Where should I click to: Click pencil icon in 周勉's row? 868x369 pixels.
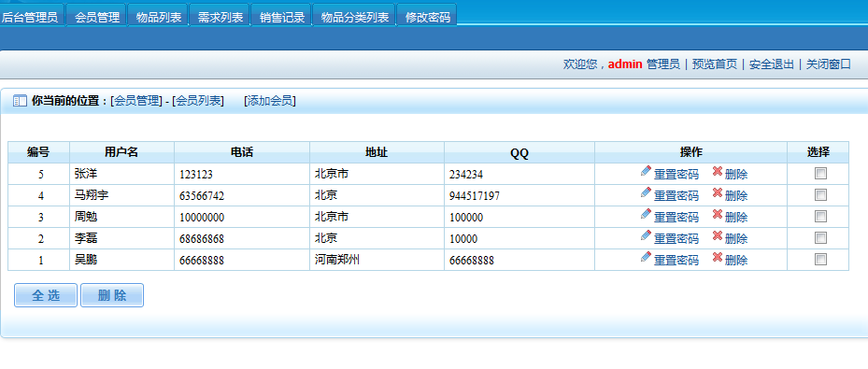(646, 215)
